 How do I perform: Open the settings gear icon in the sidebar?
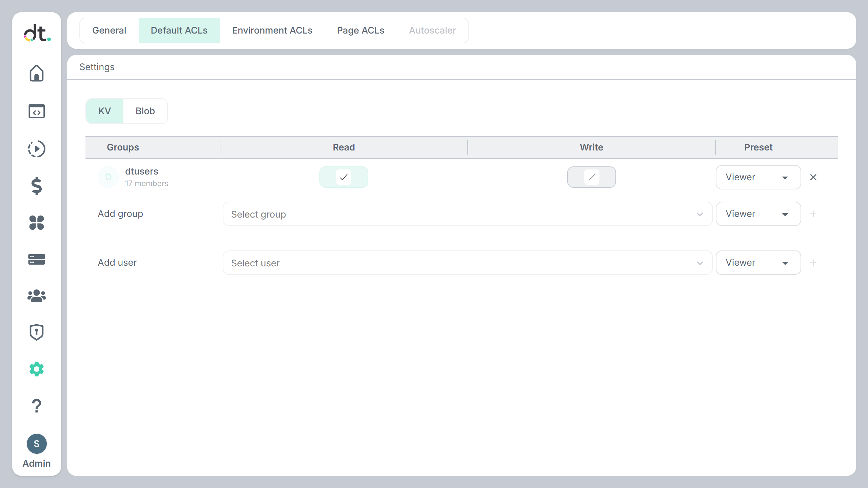[x=37, y=369]
